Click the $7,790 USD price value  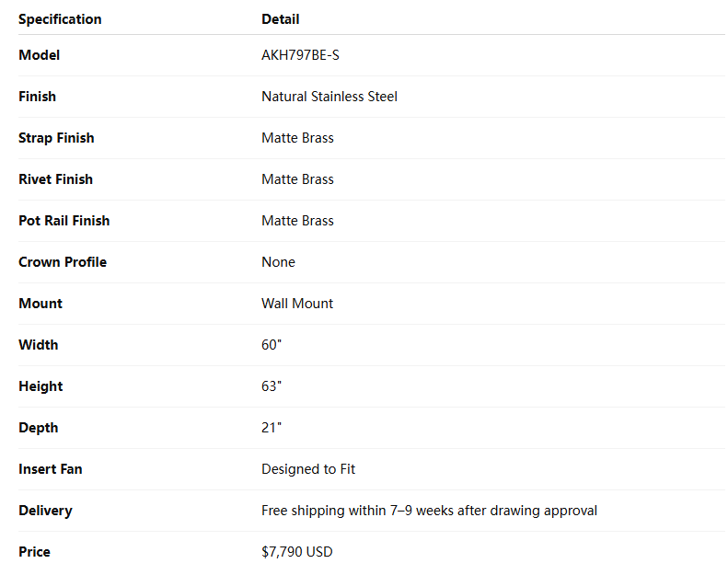click(296, 552)
